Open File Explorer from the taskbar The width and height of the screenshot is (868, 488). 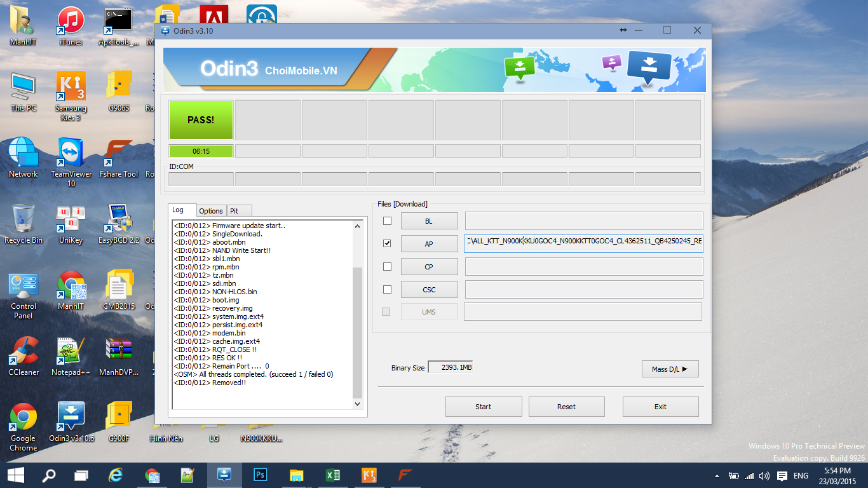296,475
